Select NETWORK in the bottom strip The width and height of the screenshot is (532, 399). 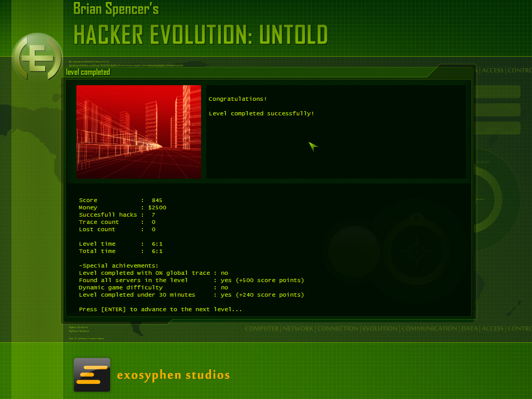tap(298, 328)
